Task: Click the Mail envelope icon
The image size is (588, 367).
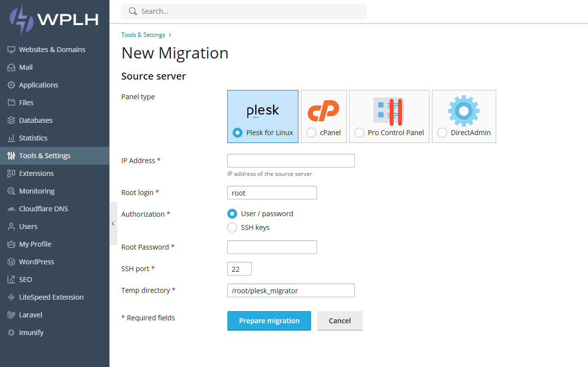Action: [x=11, y=67]
